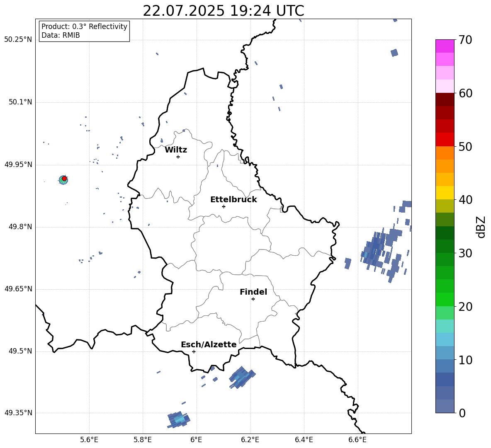The image size is (491, 448).
Task: Click the Ettelbruck city label
Action: pyautogui.click(x=233, y=200)
